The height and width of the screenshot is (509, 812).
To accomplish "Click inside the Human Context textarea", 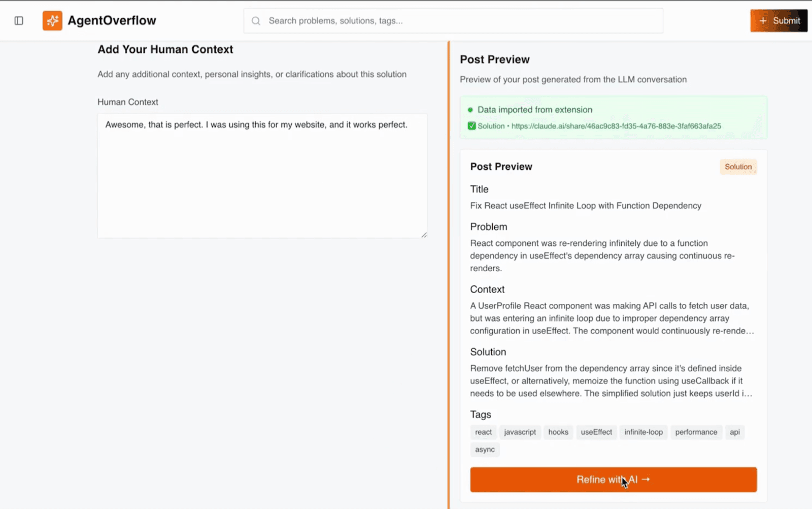I will 262,175.
